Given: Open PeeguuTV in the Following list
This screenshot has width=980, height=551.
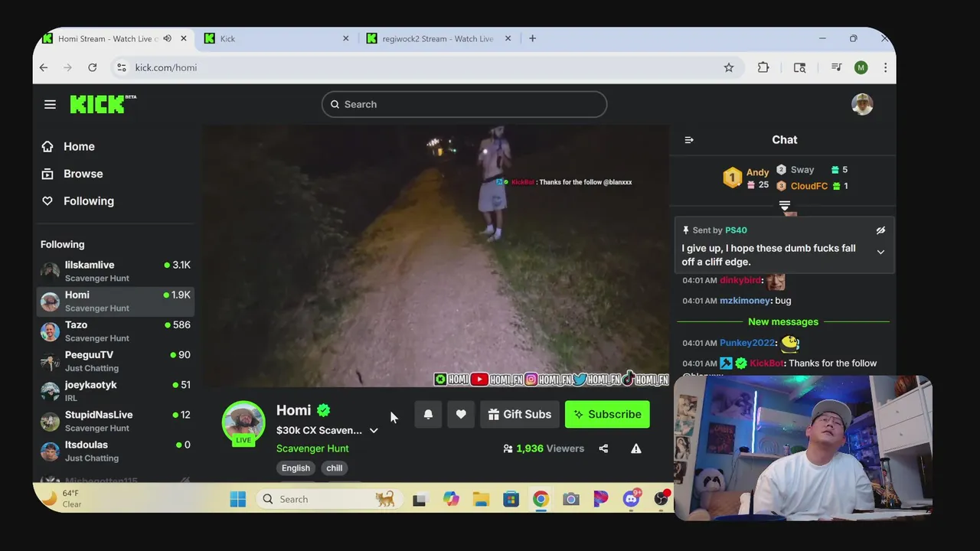Looking at the screenshot, I should pos(115,360).
